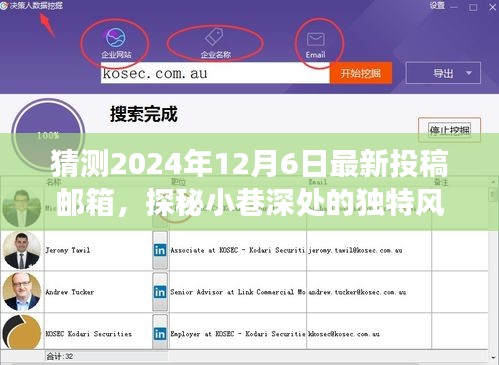
Task: Select Andrew Tucker's profile photo
Action: [x=21, y=292]
